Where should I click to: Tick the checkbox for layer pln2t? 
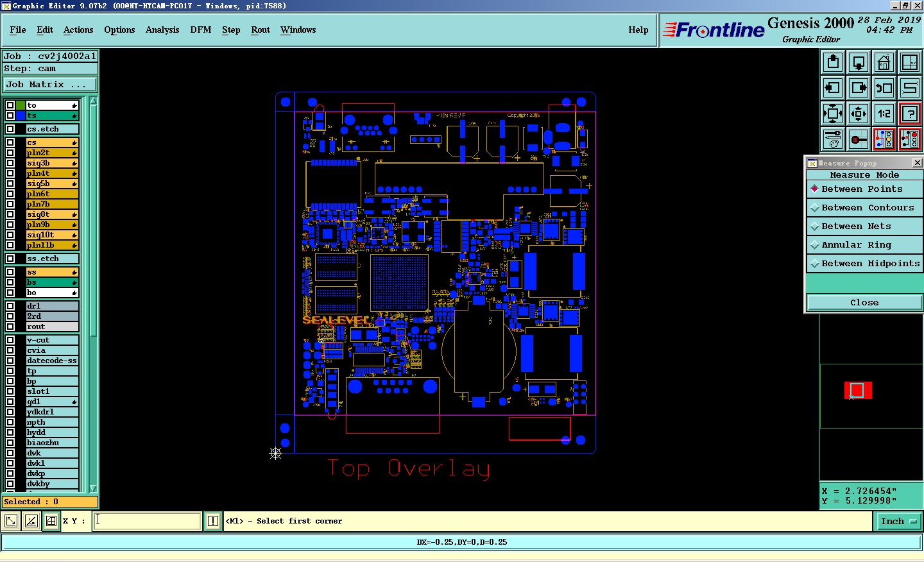point(10,153)
